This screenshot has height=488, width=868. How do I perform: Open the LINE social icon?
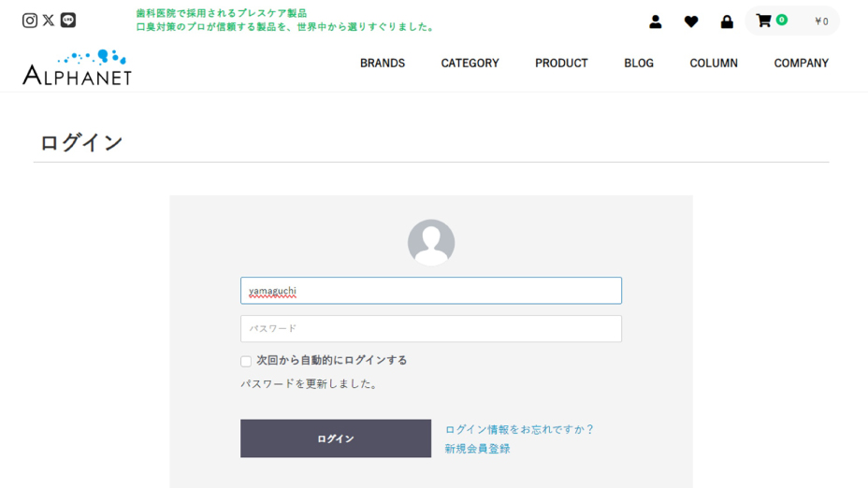68,21
